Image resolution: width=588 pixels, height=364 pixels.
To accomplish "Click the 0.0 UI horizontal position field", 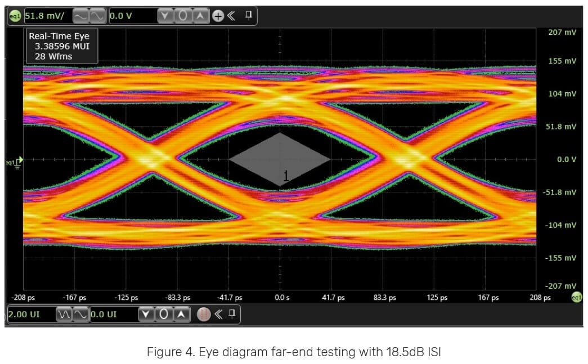I will click(x=113, y=314).
